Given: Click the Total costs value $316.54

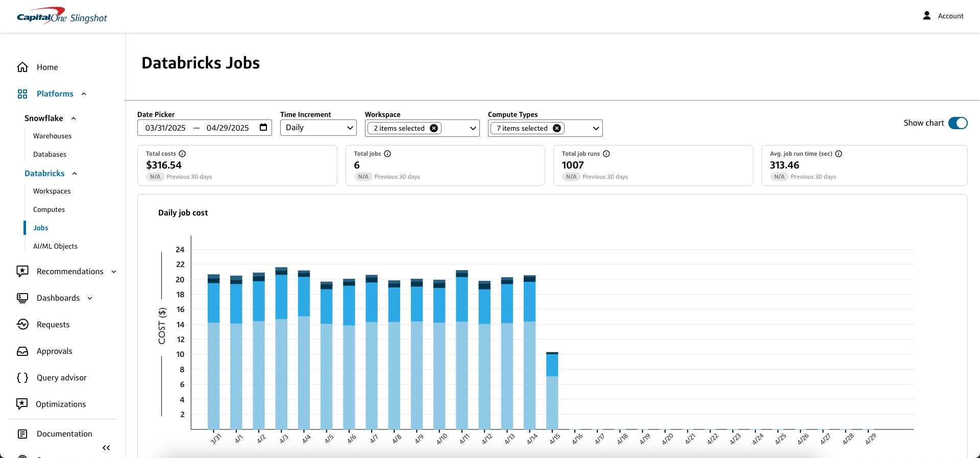Looking at the screenshot, I should 164,165.
